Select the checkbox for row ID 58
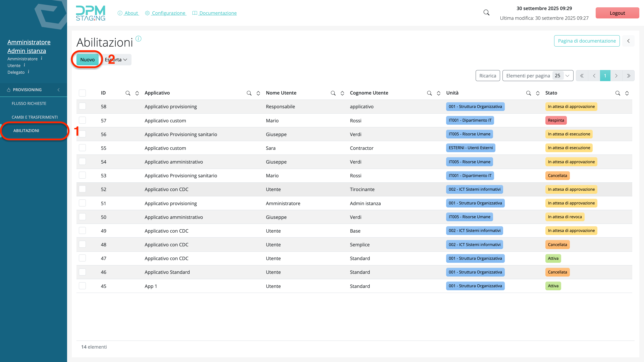This screenshot has width=644, height=362. tap(82, 106)
